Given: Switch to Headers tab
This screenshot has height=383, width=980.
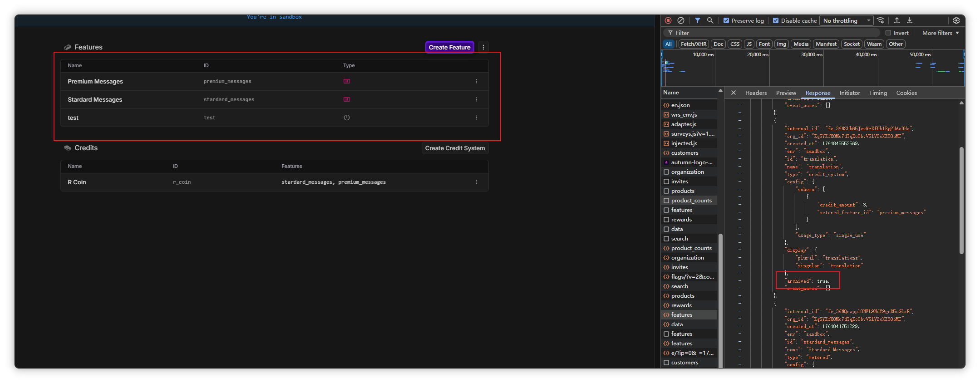Looking at the screenshot, I should coord(756,93).
